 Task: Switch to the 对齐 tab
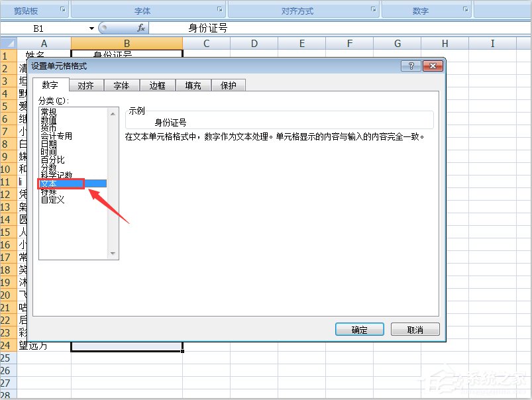(x=85, y=85)
